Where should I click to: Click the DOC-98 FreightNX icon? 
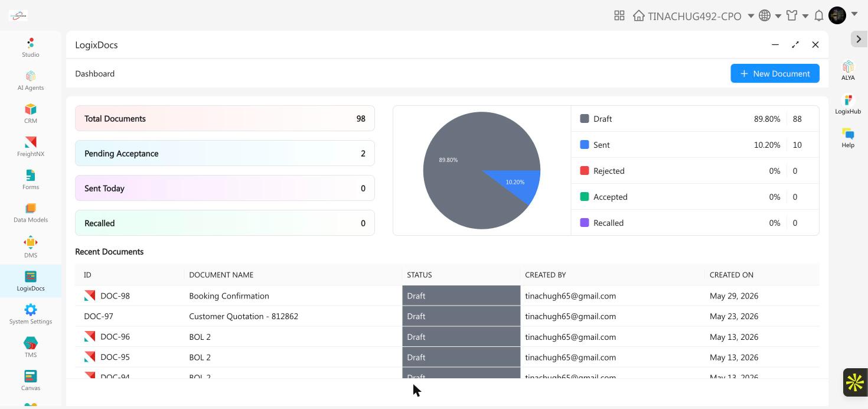pos(90,296)
